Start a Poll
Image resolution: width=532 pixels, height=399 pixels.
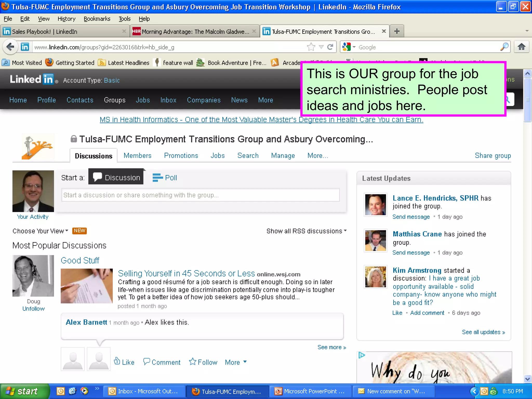165,178
